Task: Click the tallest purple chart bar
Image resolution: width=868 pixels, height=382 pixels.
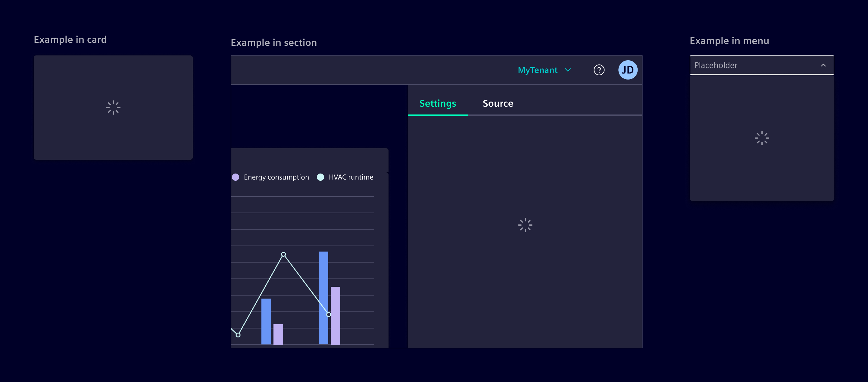Action: (x=335, y=315)
